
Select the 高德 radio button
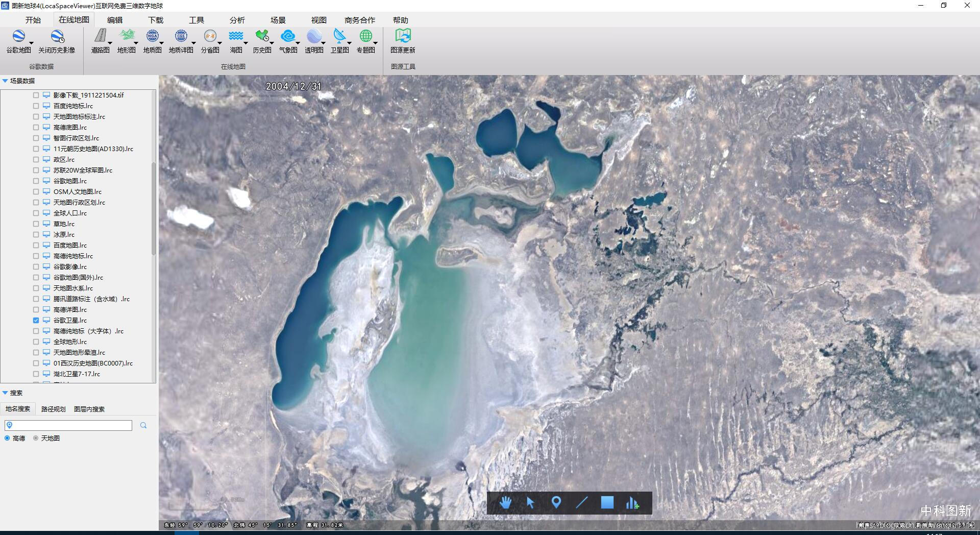coord(7,438)
